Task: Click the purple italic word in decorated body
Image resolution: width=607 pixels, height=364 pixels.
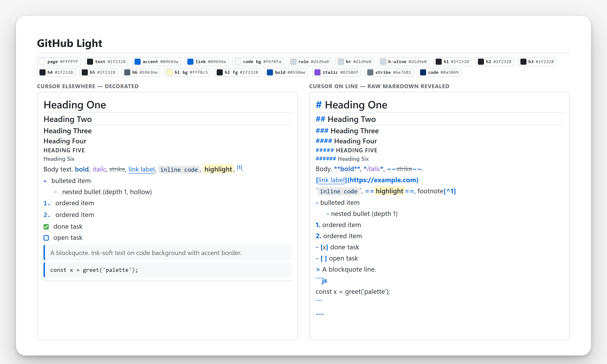Action: tap(99, 169)
